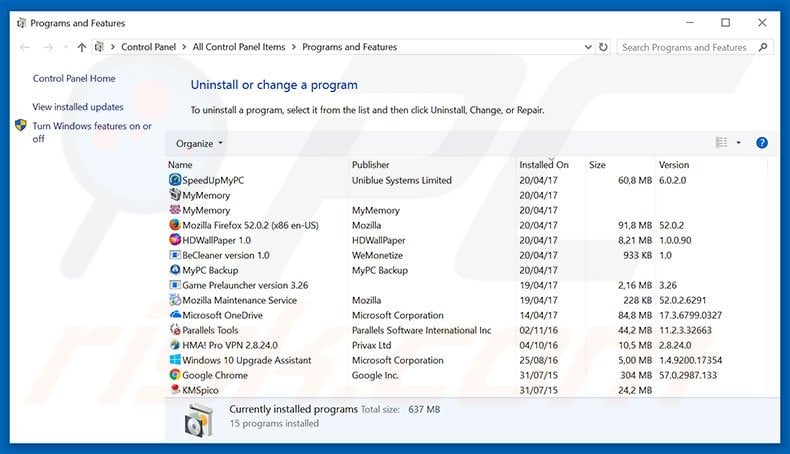This screenshot has height=454, width=790.
Task: Expand chevron after All Control Panel Items
Action: point(294,47)
